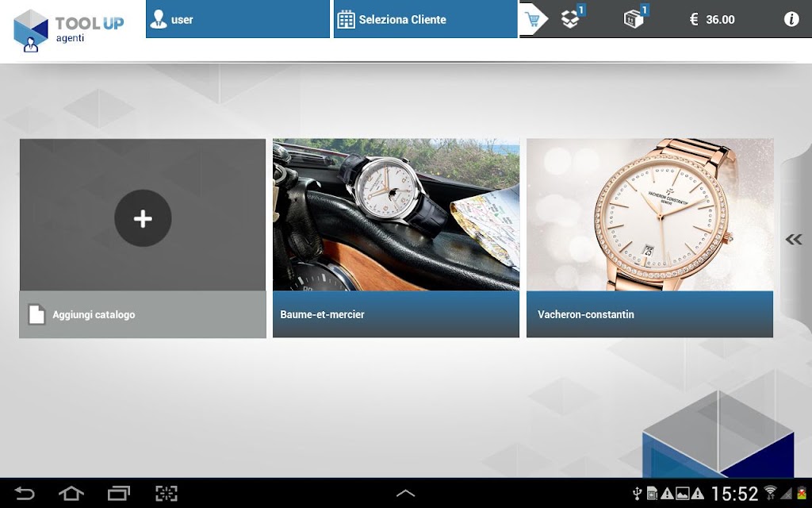Click the Aggiungi catalogo label
This screenshot has width=812, height=508.
(x=94, y=314)
